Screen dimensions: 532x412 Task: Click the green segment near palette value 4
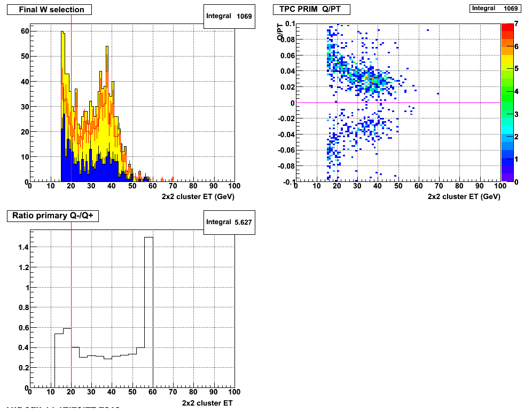tap(507, 91)
